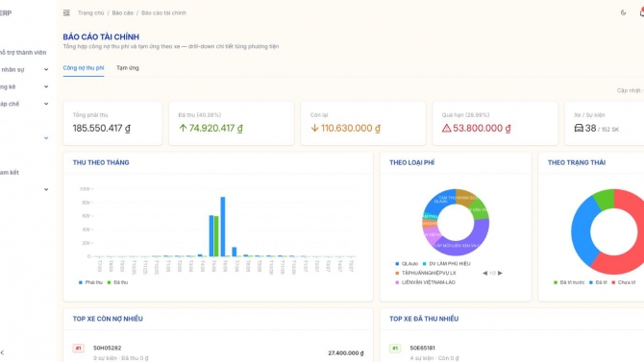Expand the sidebar chevron below am kết

(x=46, y=189)
